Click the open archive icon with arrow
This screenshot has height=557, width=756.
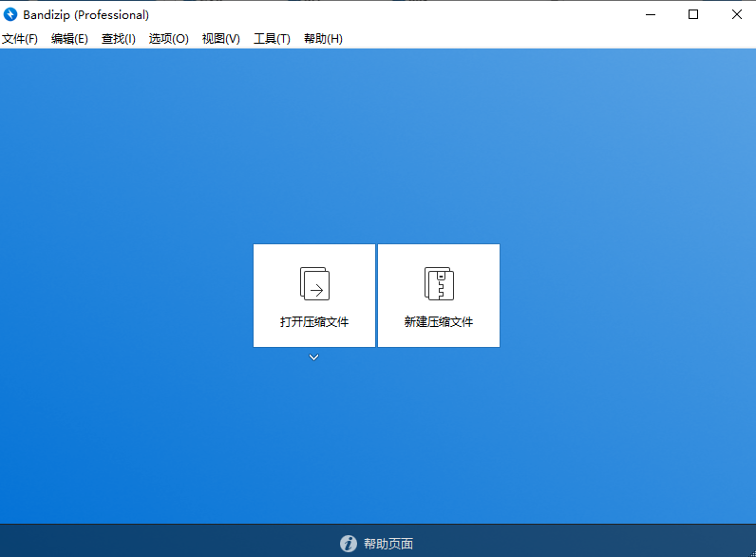pos(314,283)
